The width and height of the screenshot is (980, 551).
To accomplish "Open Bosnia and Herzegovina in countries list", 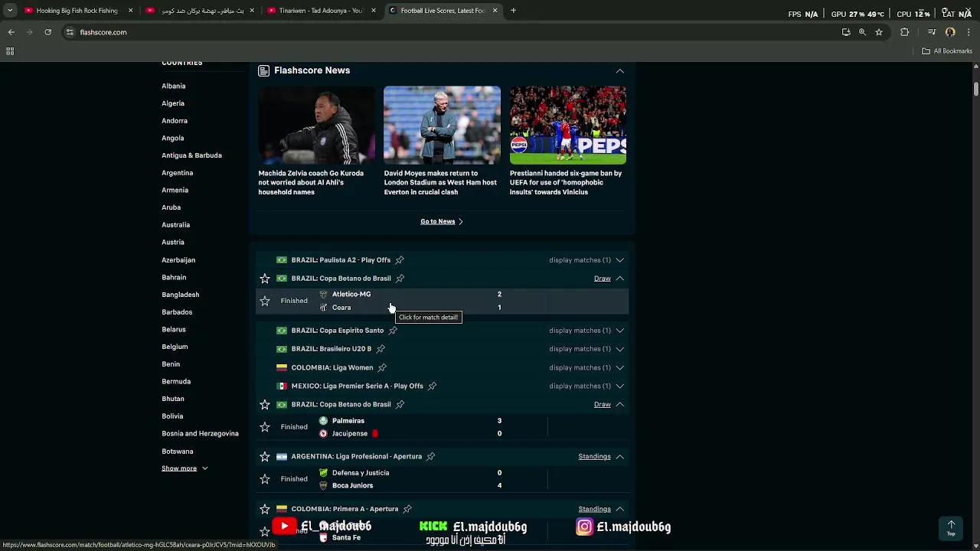I will click(x=200, y=434).
